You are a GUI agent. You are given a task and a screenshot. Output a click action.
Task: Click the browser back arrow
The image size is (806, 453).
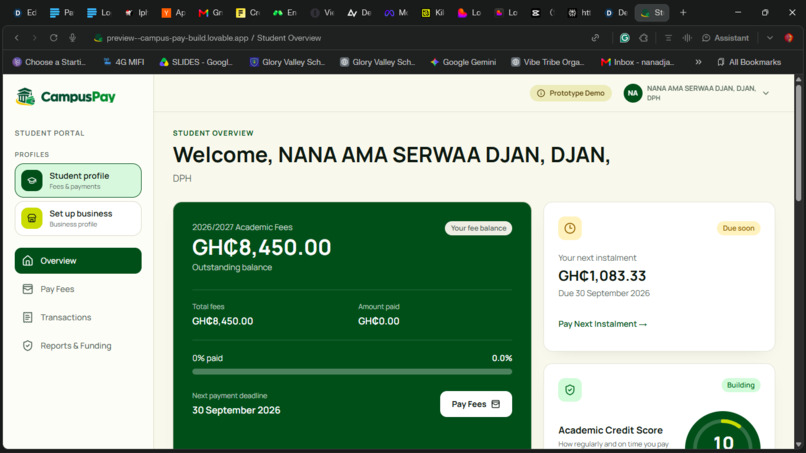coord(16,38)
